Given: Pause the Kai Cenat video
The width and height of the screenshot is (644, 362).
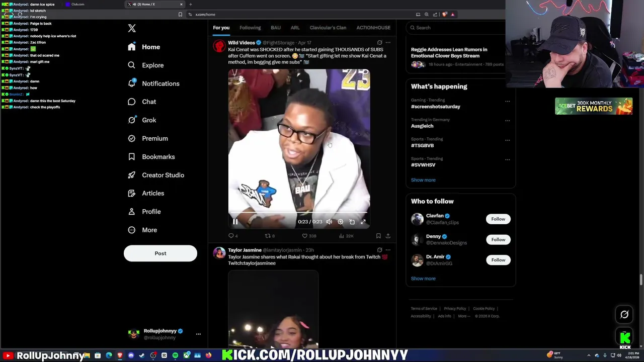Looking at the screenshot, I should 235,222.
